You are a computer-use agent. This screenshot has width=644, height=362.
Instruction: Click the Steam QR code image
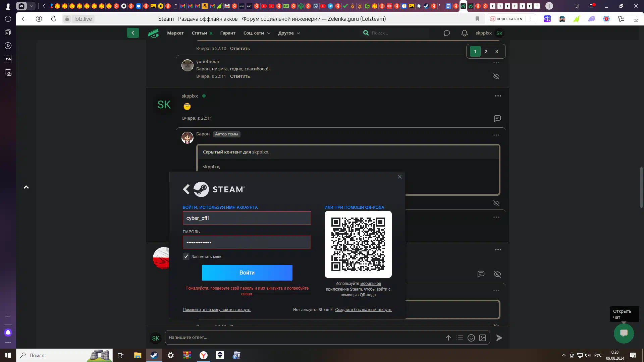(x=358, y=244)
